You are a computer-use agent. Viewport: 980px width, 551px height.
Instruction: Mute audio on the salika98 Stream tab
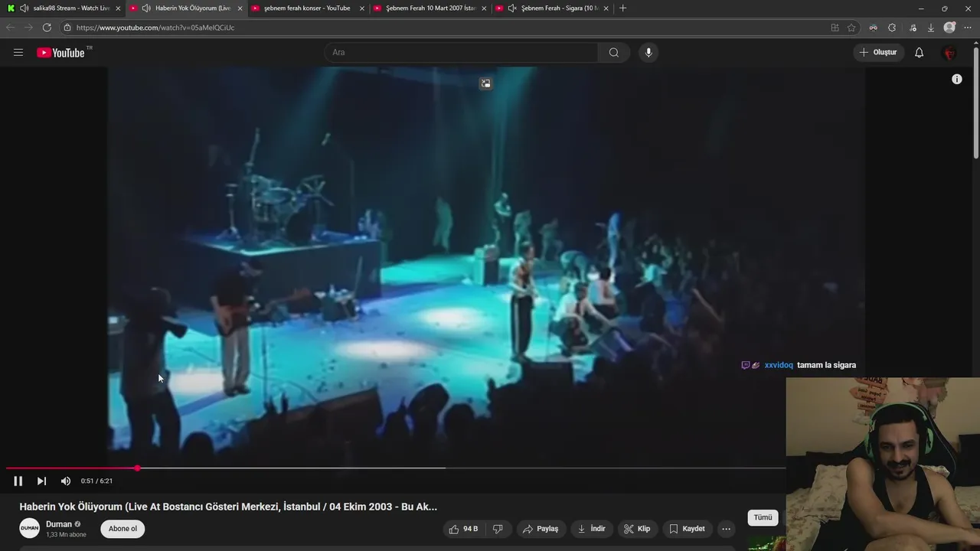pyautogui.click(x=24, y=8)
